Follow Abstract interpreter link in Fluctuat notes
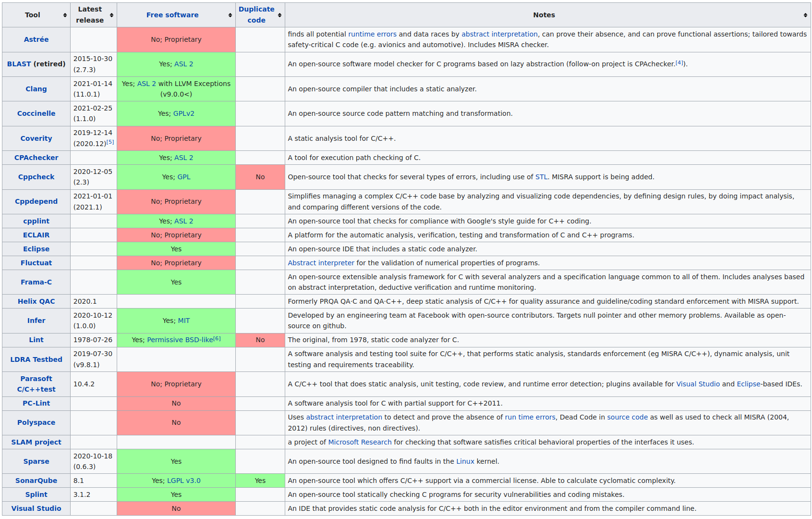Image resolution: width=812 pixels, height=519 pixels. [x=321, y=263]
